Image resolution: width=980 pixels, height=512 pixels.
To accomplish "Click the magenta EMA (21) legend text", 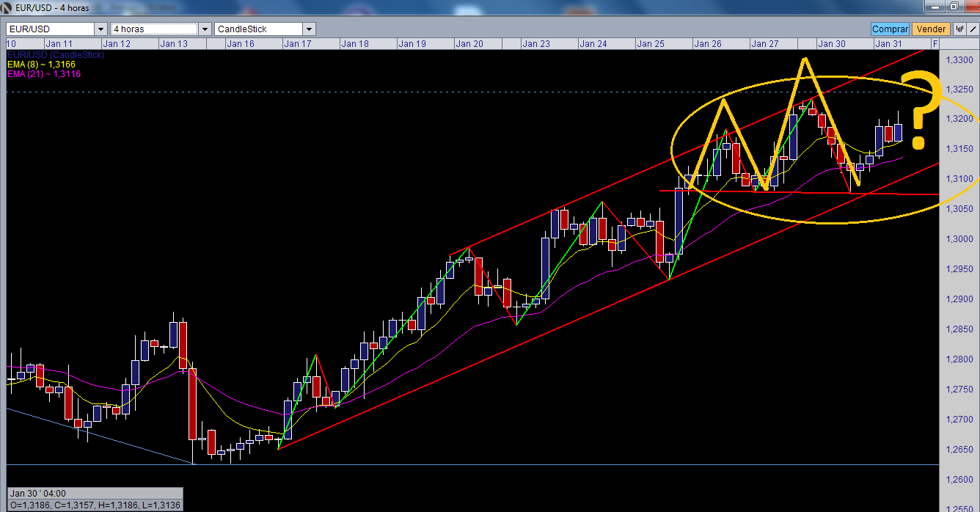I will tap(43, 74).
